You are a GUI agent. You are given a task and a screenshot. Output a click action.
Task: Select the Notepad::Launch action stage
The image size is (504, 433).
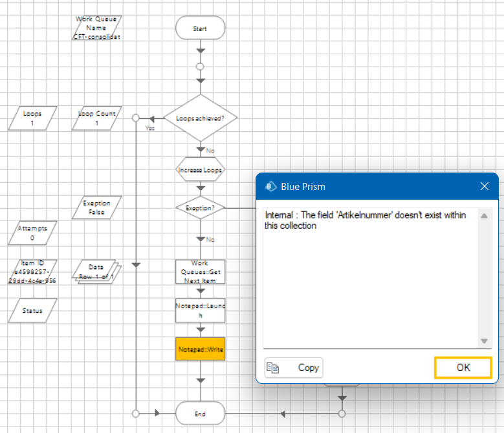201,310
